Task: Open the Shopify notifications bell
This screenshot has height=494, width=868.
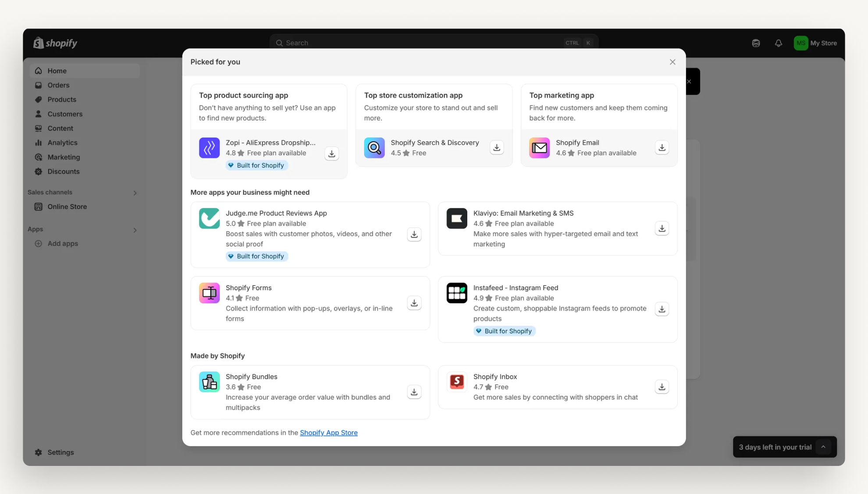Action: [779, 43]
